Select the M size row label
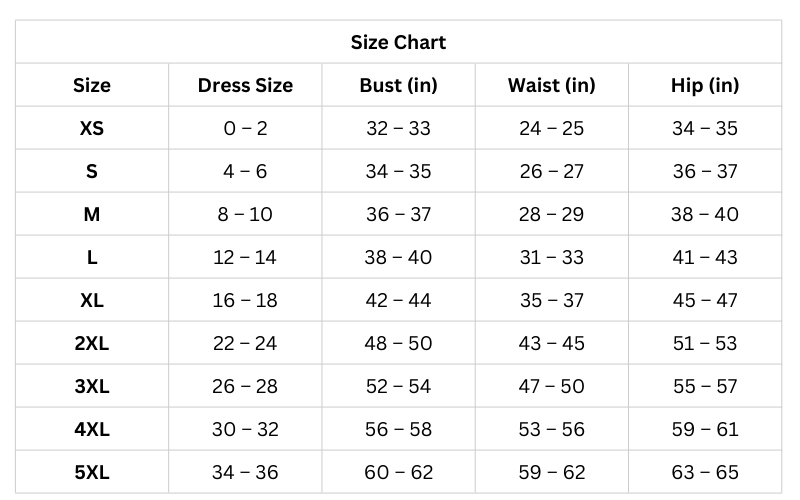Viewport: 800px width, 500px height. pyautogui.click(x=92, y=214)
